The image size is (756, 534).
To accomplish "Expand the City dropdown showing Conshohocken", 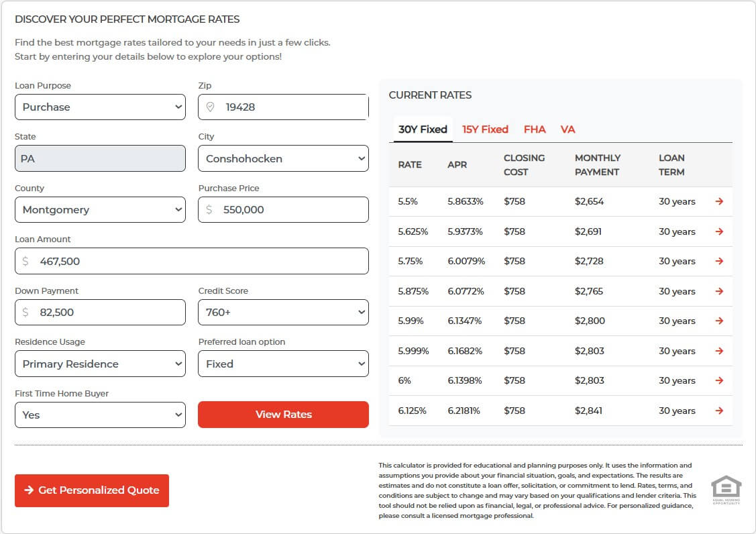I will point(283,158).
